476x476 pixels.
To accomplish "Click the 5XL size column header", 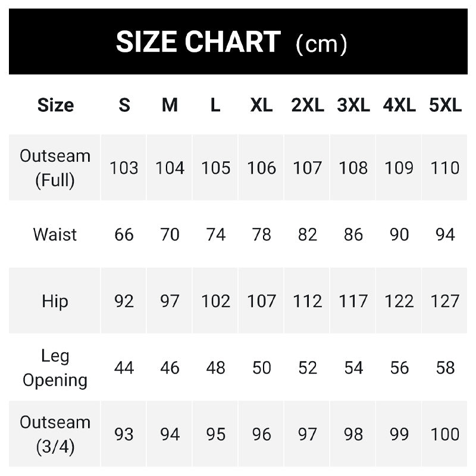I will [445, 105].
